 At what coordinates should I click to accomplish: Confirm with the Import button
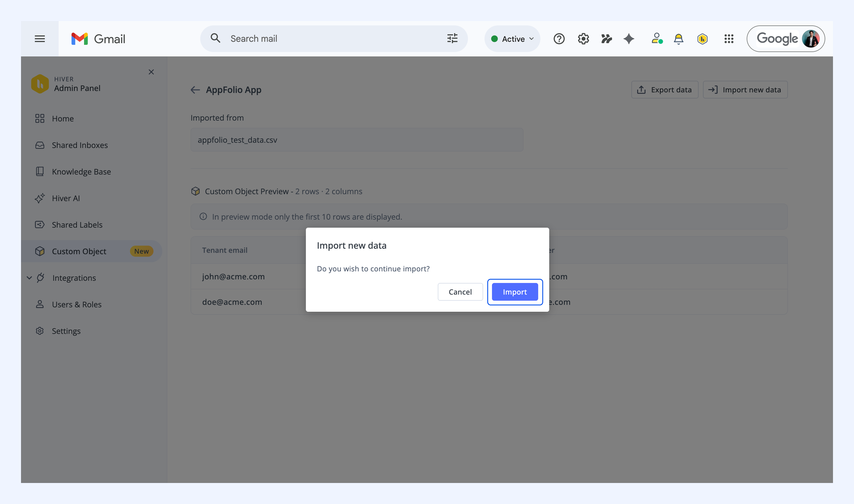515,292
